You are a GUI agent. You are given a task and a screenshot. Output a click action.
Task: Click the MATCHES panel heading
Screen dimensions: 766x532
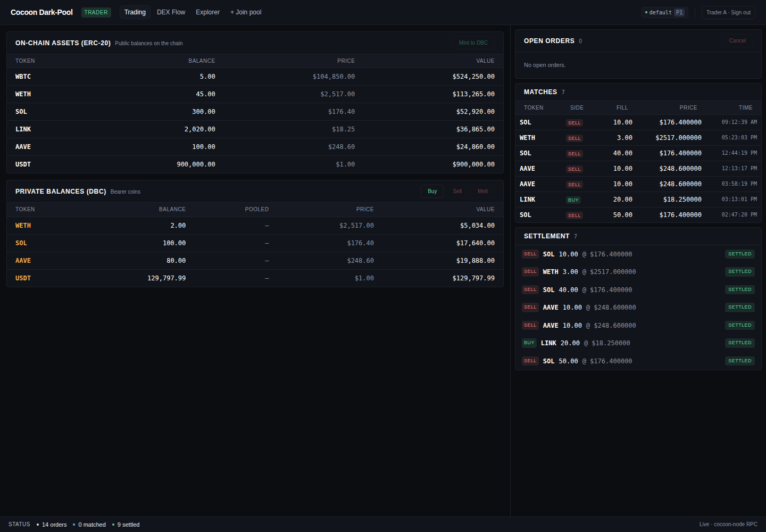540,92
